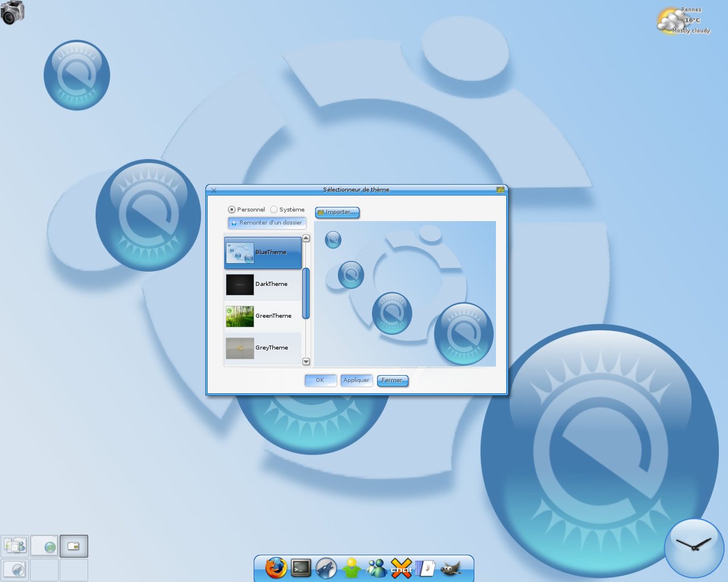This screenshot has height=582, width=728.
Task: Open GIMP from the dock
Action: click(450, 568)
